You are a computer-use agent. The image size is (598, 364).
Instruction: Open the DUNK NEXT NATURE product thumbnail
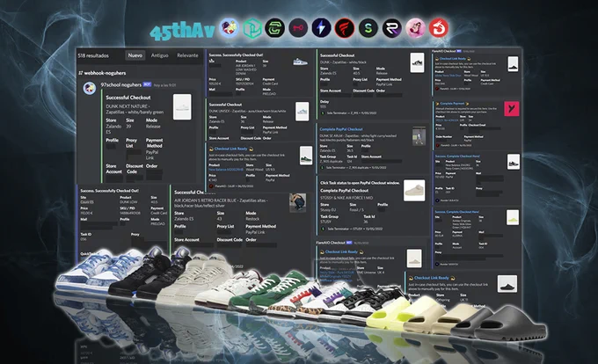pos(182,107)
